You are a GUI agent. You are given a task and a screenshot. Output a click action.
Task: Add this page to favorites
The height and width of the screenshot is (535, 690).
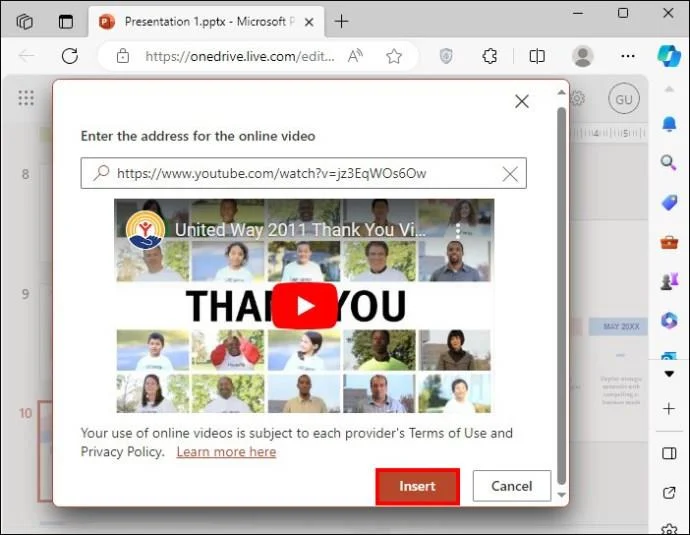[x=394, y=56]
